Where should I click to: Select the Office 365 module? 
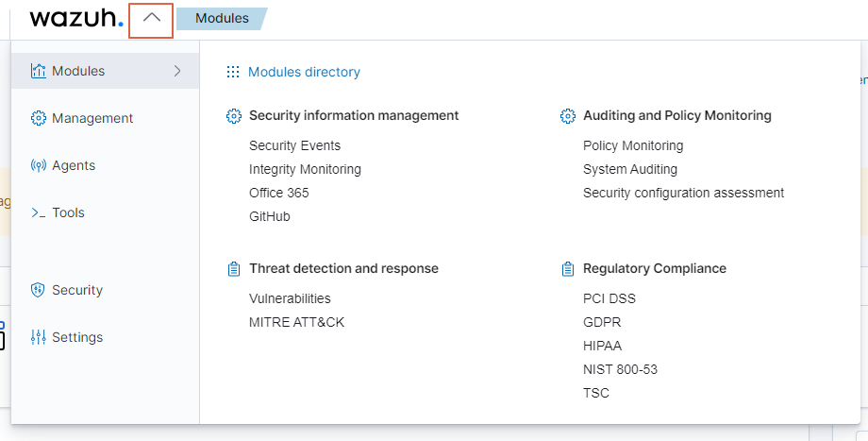(x=278, y=193)
